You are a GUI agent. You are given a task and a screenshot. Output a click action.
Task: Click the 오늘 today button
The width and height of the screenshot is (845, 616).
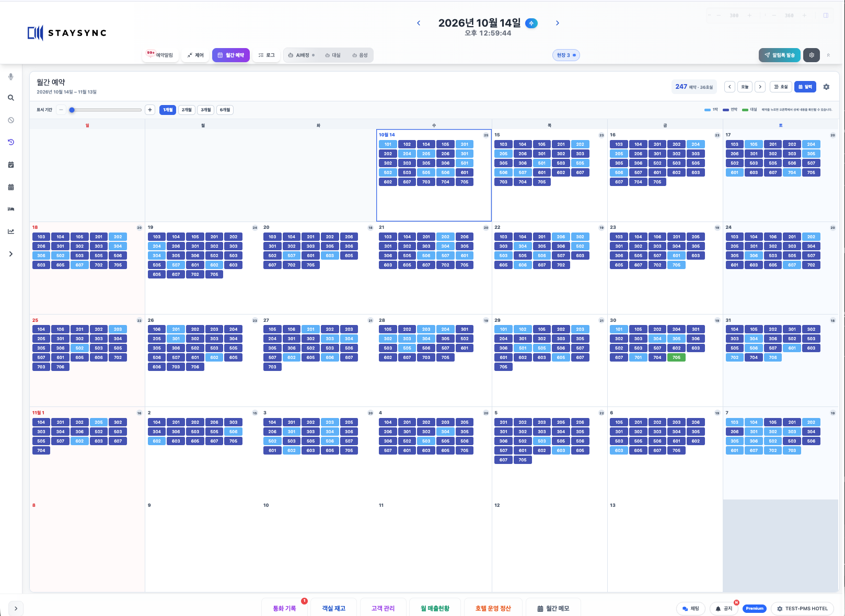(745, 87)
